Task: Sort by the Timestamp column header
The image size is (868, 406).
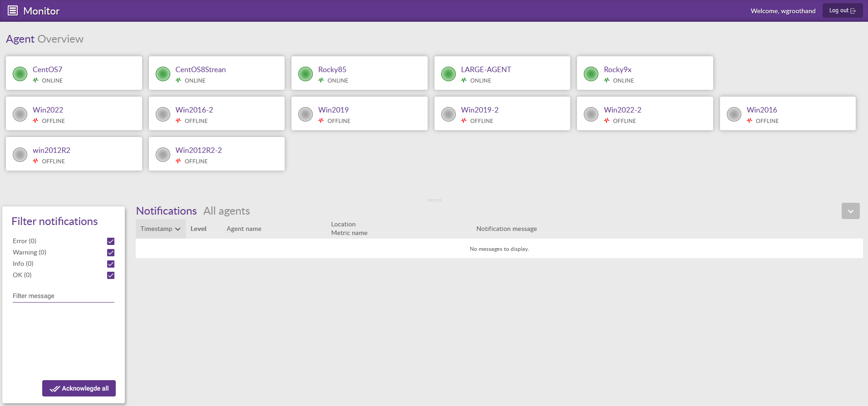Action: [160, 229]
